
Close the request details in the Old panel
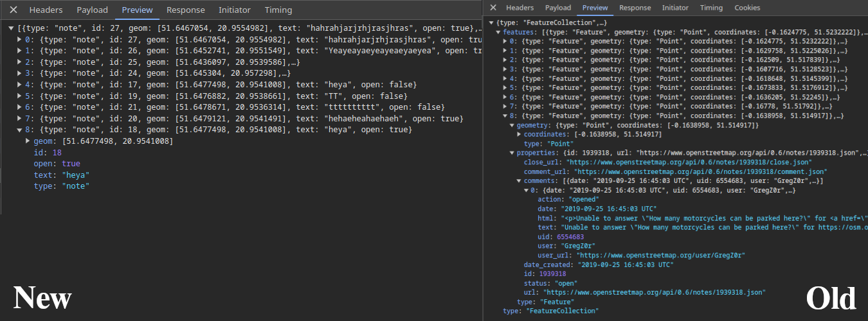click(x=493, y=8)
